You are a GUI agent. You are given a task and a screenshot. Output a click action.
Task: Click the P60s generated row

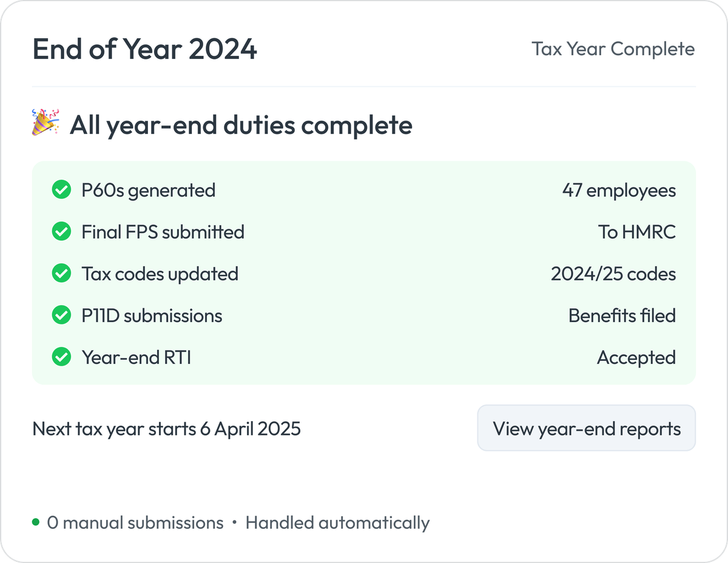pos(148,189)
